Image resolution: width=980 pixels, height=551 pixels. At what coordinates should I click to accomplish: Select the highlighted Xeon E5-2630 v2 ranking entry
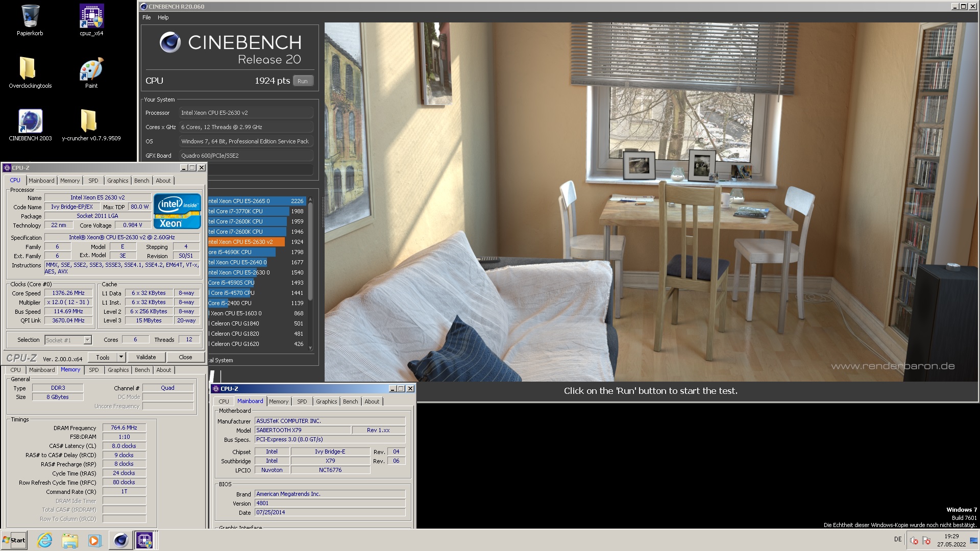tap(257, 242)
